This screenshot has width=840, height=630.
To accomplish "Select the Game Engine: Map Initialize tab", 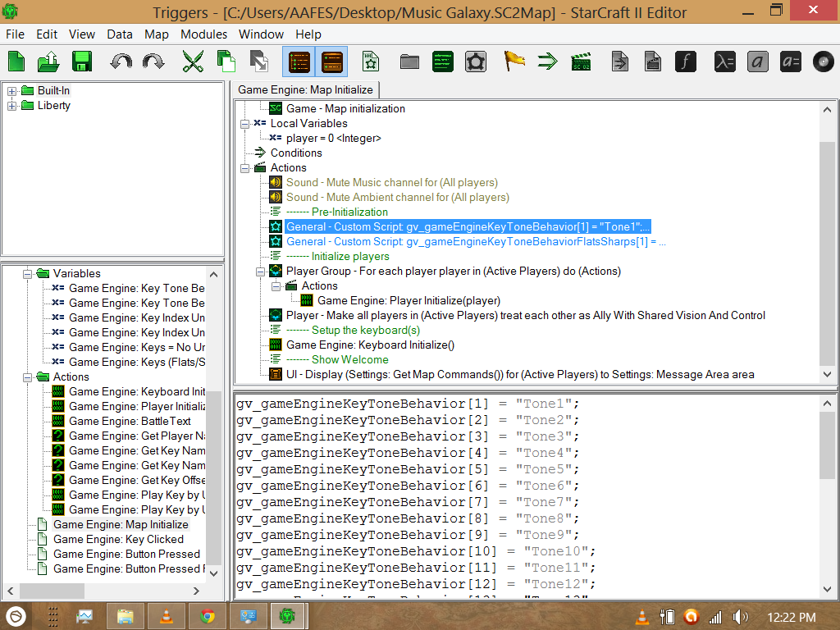I will [305, 89].
